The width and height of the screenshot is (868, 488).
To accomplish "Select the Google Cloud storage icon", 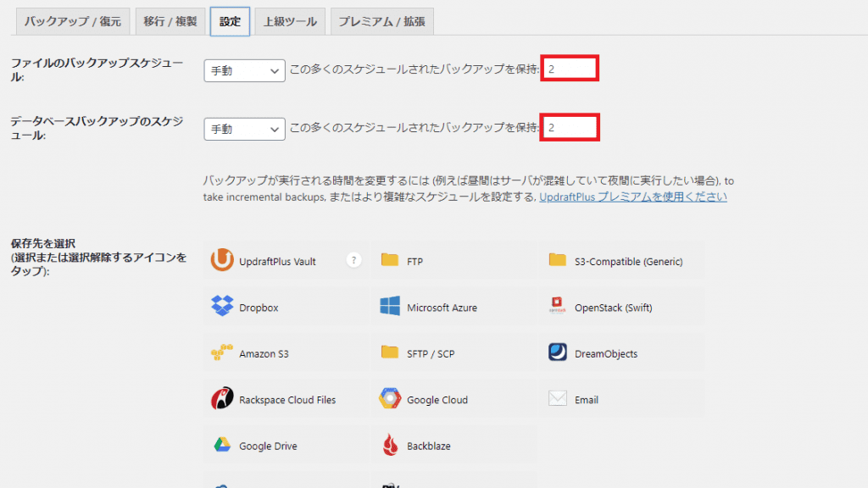I will click(x=390, y=399).
